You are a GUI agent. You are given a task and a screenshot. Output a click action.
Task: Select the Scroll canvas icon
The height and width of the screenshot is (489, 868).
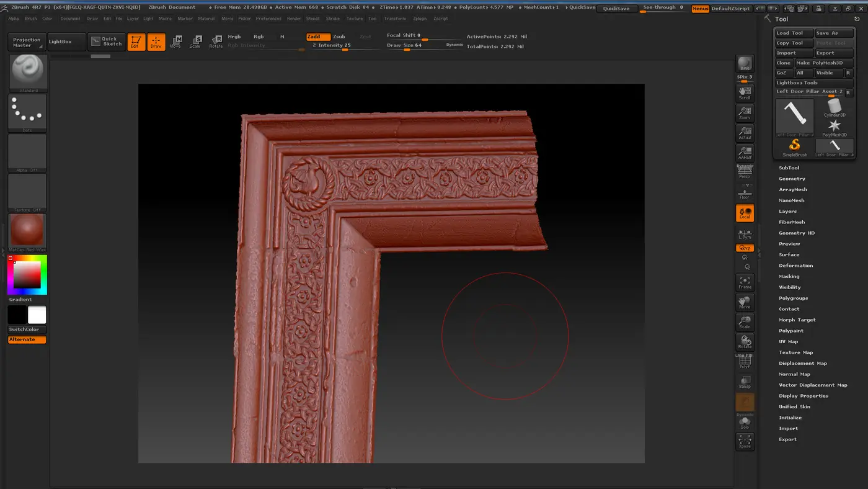pyautogui.click(x=745, y=93)
